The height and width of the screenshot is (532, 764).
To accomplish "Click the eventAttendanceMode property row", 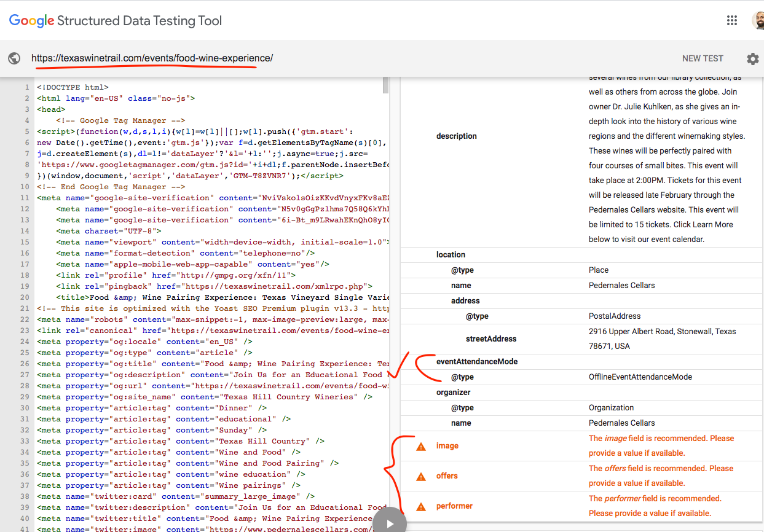I will click(581, 362).
